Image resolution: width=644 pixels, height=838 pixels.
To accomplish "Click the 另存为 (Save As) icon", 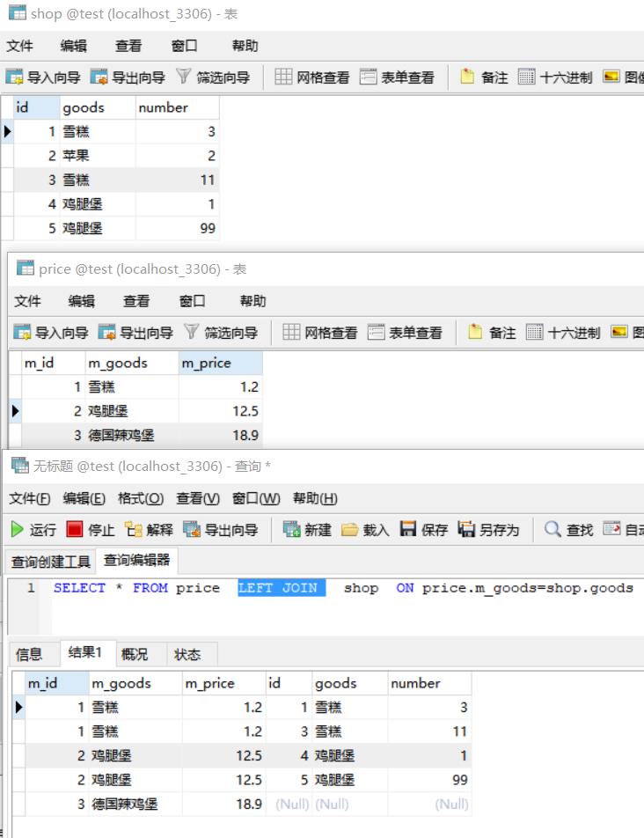I will pyautogui.click(x=466, y=530).
